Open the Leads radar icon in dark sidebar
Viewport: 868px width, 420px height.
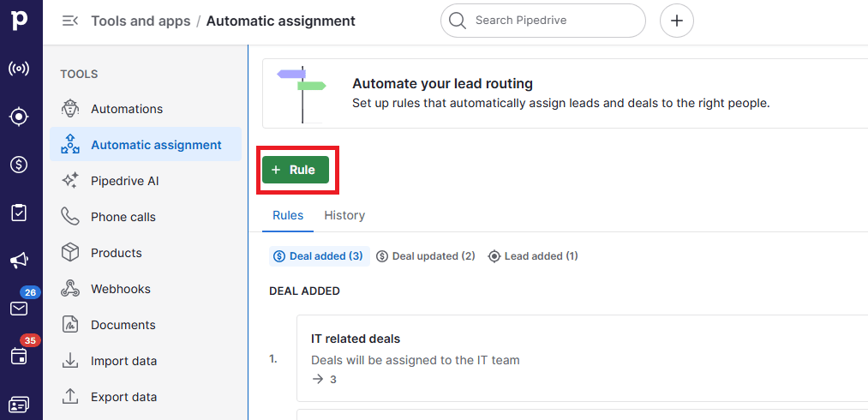20,69
